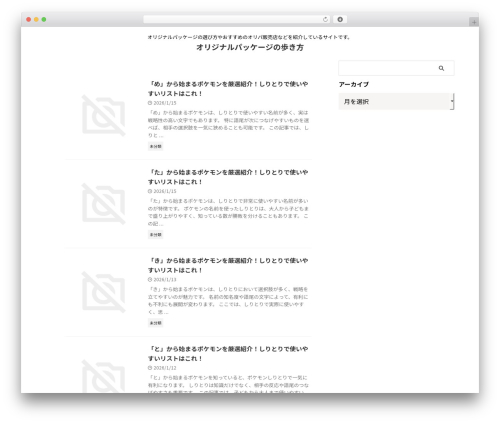Open the 「き」から始まるポケモン article title
This screenshot has height=423, width=500.
coord(228,265)
